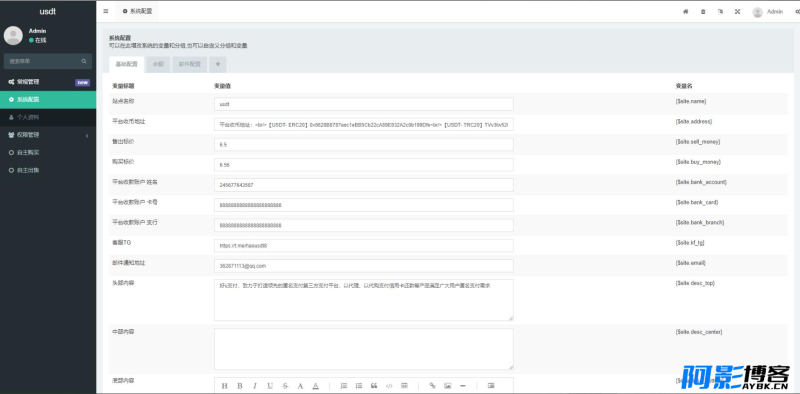Click the trash clear-cache icon
Image resolution: width=800 pixels, height=394 pixels.
pyautogui.click(x=703, y=12)
